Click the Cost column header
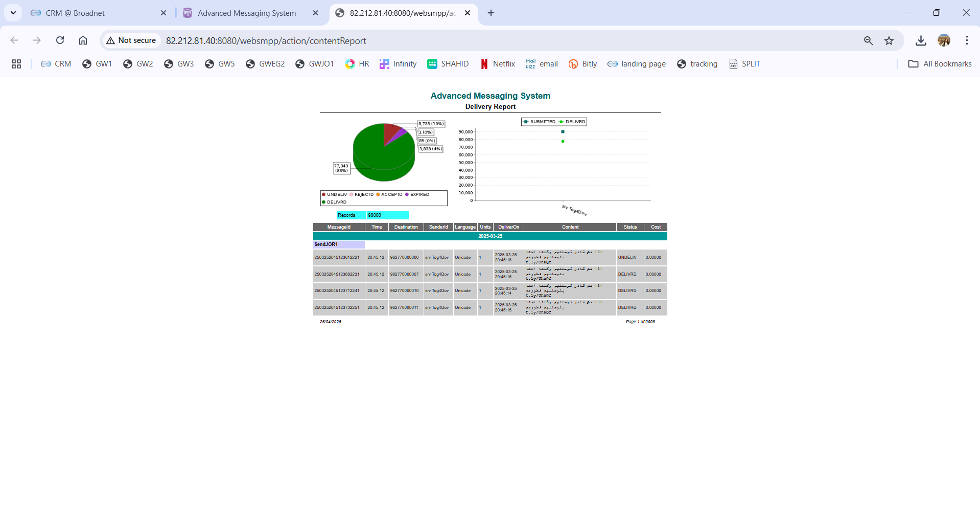This screenshot has height=518, width=980. point(656,227)
